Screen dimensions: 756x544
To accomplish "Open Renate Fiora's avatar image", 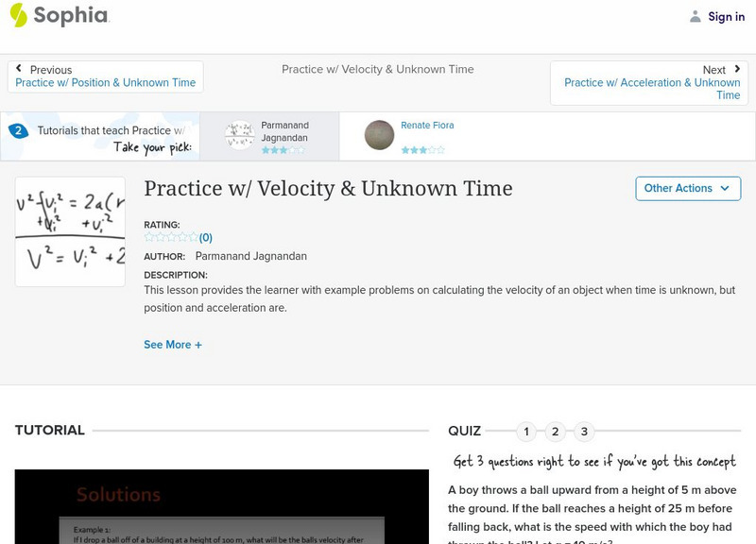I will coord(378,134).
